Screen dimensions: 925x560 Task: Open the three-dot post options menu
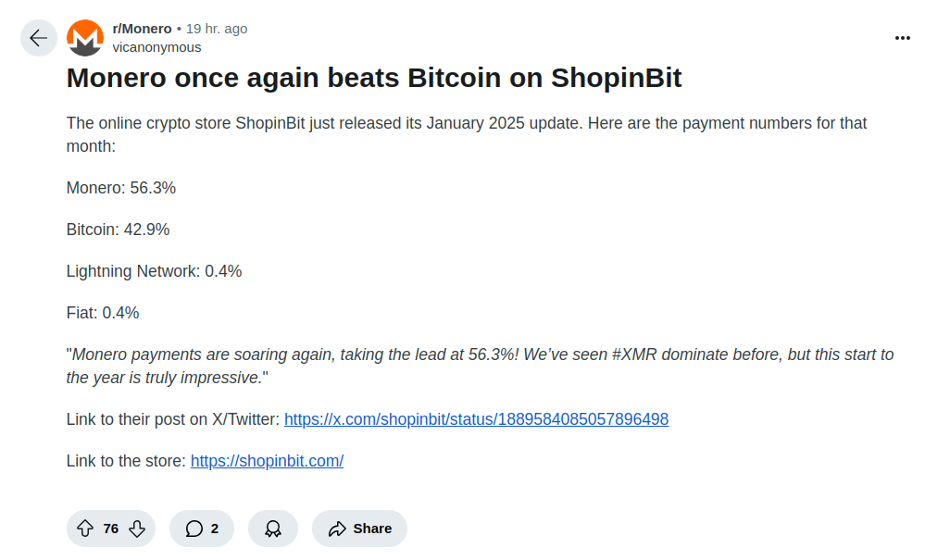tap(902, 38)
